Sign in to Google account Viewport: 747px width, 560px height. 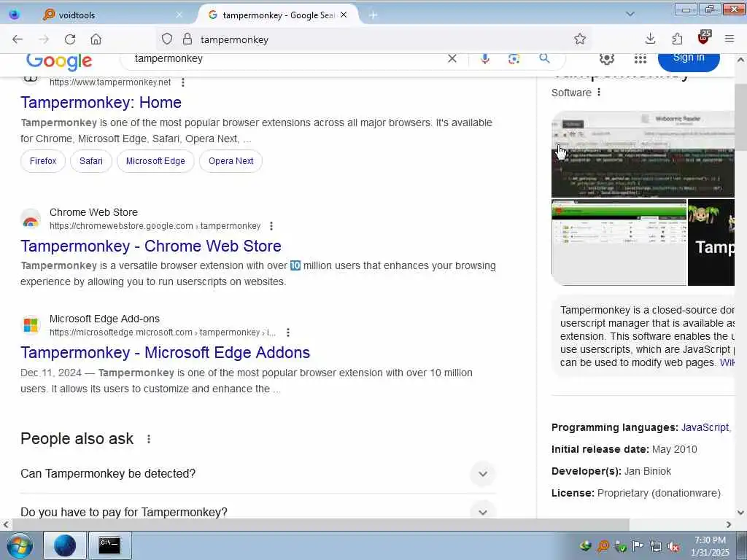tap(689, 60)
